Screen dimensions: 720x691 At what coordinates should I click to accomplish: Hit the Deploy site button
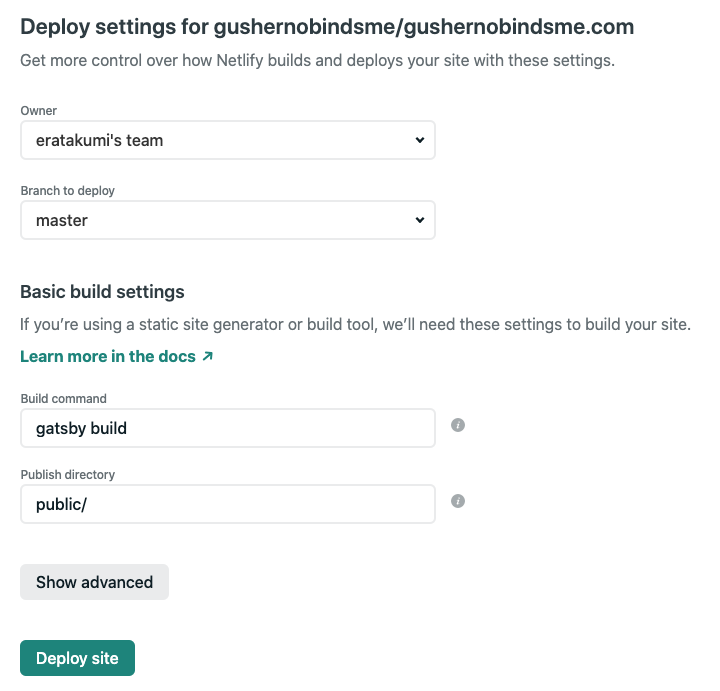coord(77,658)
